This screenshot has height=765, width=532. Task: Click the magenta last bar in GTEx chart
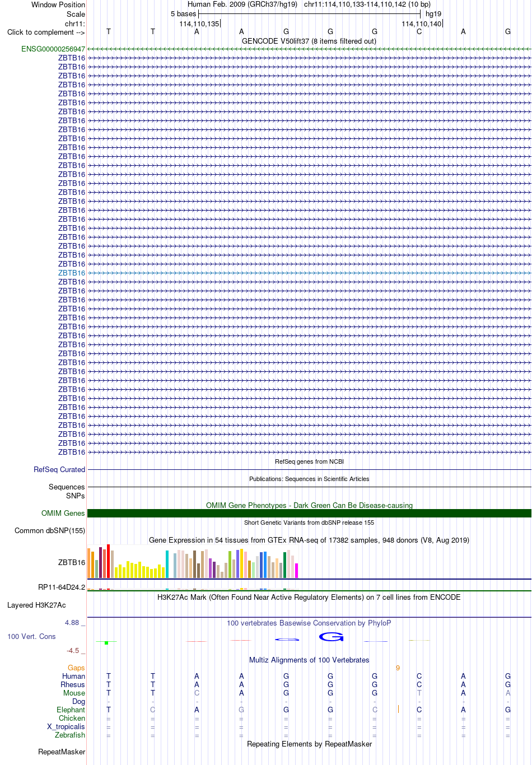click(297, 571)
